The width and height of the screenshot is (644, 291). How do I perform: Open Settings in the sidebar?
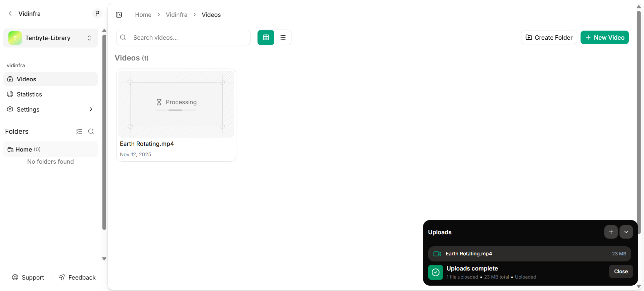[50, 109]
